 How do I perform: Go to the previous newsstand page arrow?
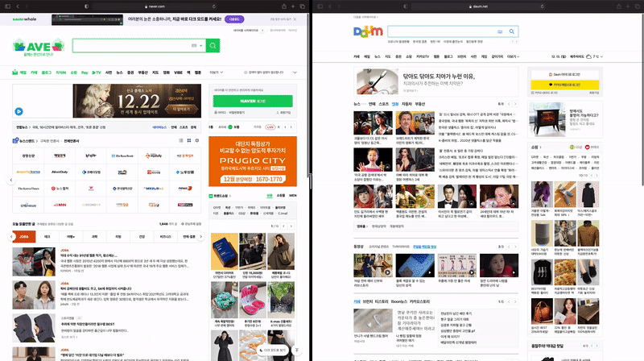(x=11, y=180)
